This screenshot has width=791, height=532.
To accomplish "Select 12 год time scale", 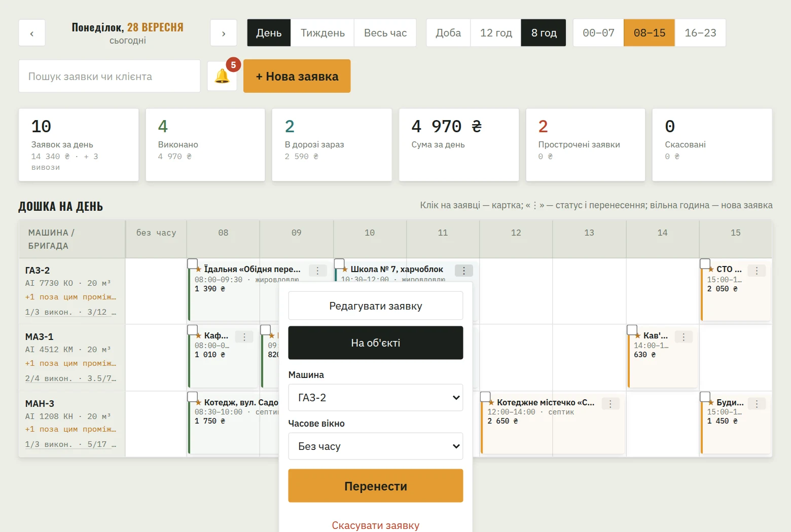I will [x=496, y=33].
